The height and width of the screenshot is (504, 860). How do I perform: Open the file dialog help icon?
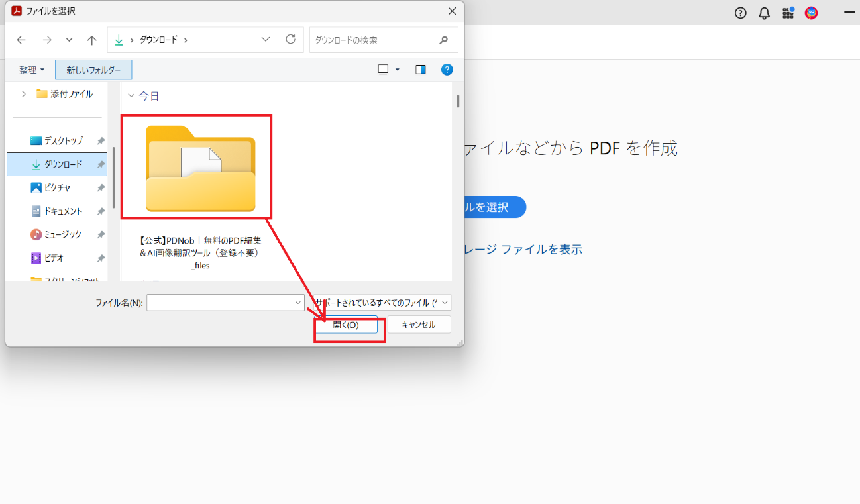(x=447, y=70)
